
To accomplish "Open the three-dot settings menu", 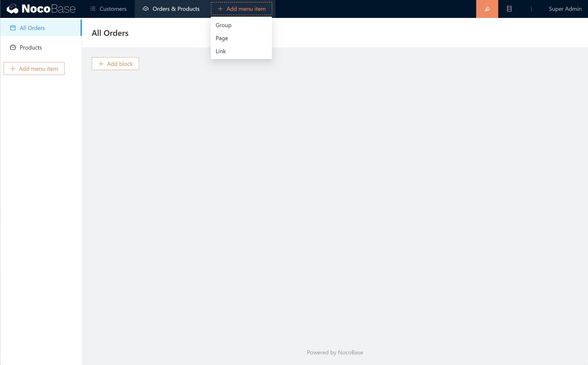I will 531,9.
